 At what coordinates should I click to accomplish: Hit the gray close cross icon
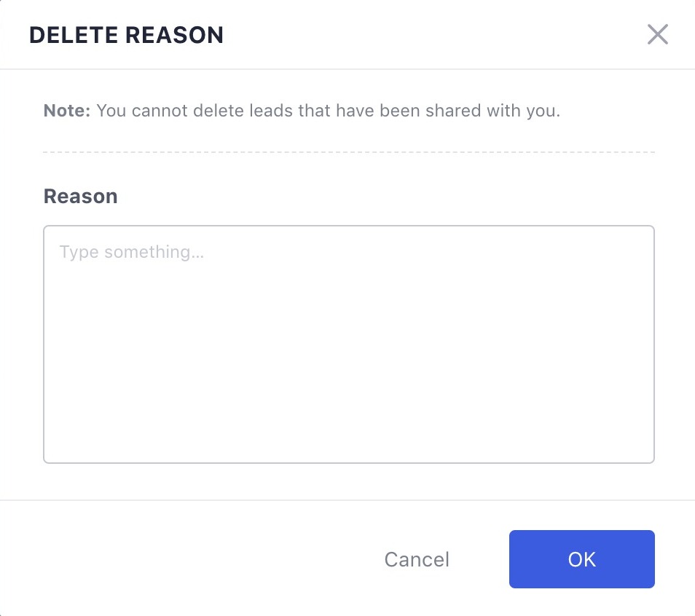point(657,34)
